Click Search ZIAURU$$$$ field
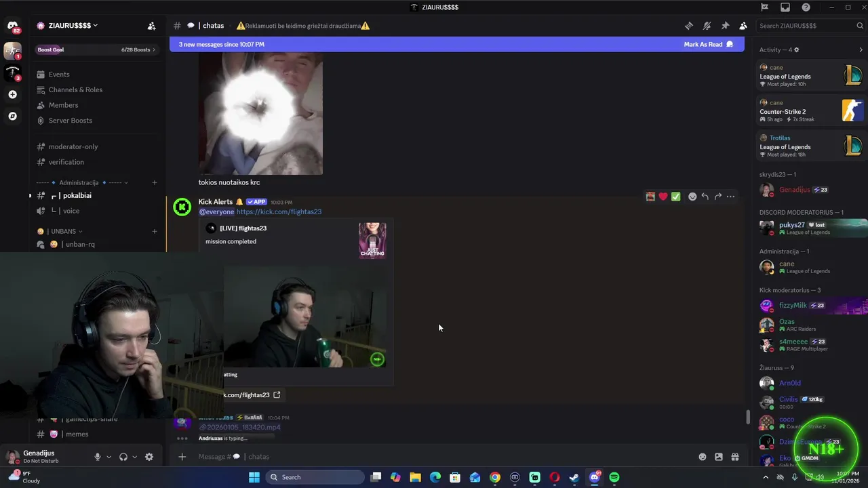Image resolution: width=868 pixels, height=488 pixels. click(x=811, y=26)
